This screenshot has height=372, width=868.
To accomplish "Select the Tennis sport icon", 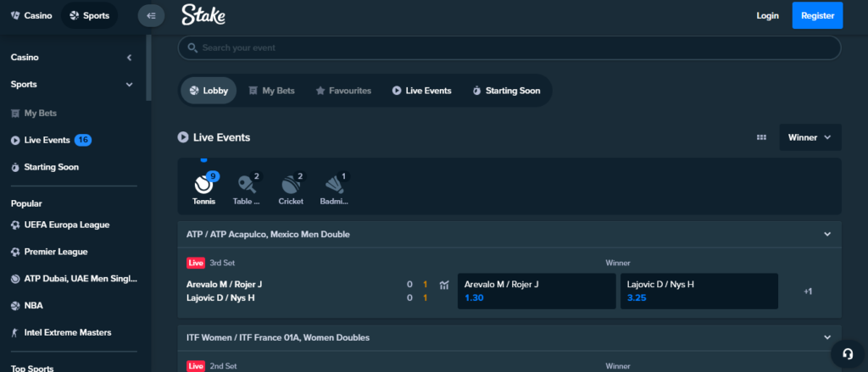I will [x=204, y=188].
